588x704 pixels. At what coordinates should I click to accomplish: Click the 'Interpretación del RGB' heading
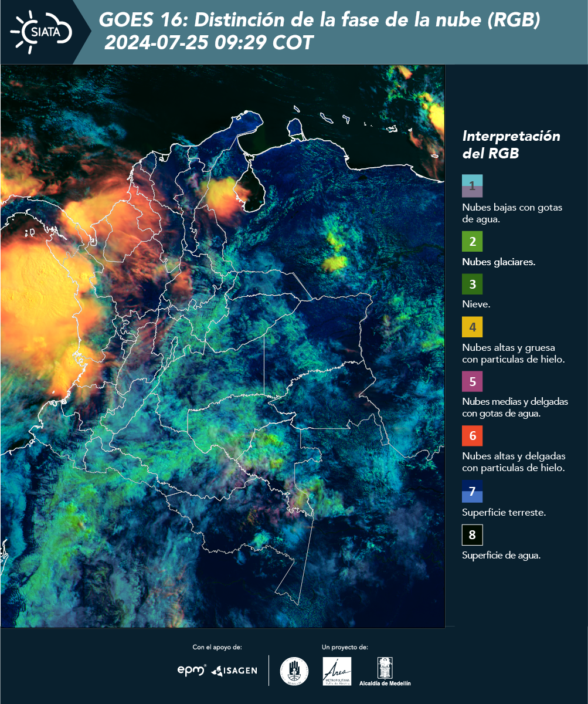coord(511,145)
